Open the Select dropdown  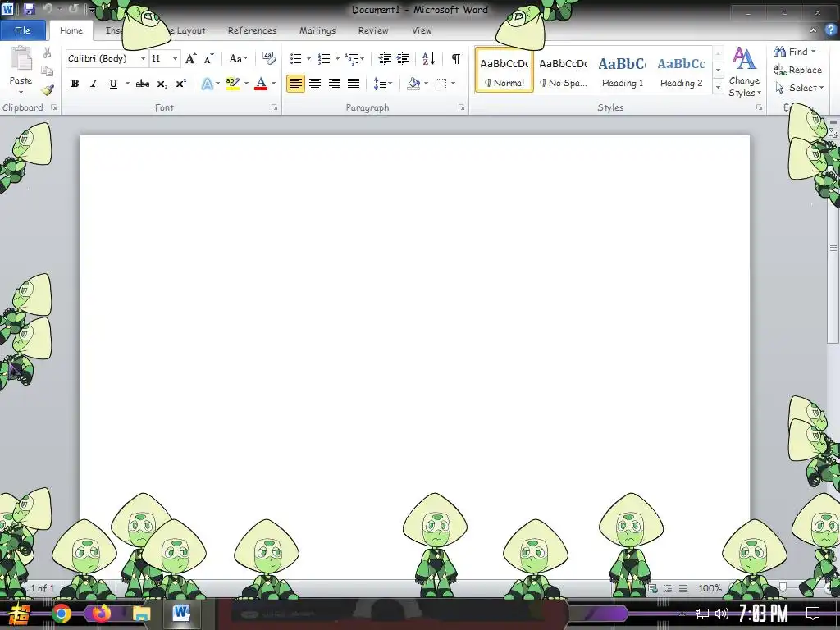tap(799, 88)
